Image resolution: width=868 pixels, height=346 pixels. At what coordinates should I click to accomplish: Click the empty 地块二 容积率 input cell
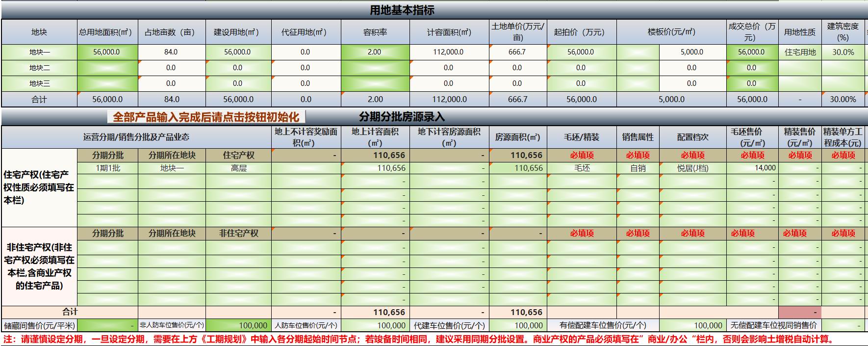[375, 68]
